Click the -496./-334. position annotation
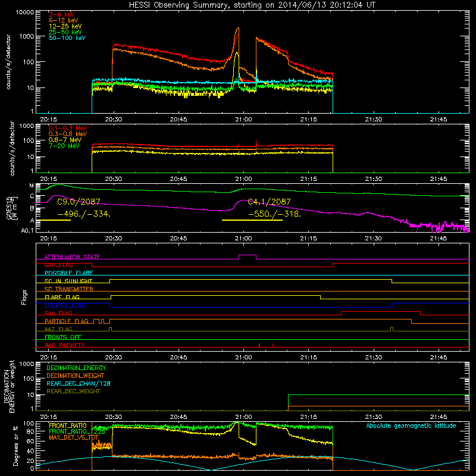 (84, 214)
